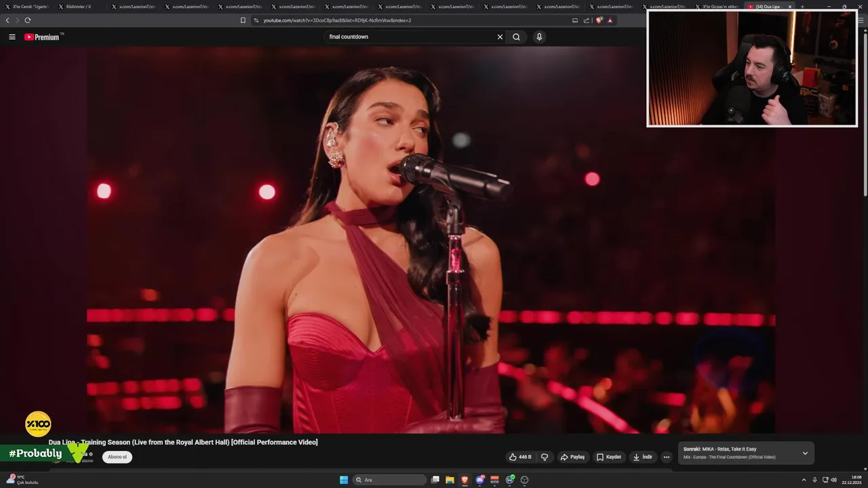Open the clock showing 18:08
Screen dimensions: 868x488
(852, 480)
